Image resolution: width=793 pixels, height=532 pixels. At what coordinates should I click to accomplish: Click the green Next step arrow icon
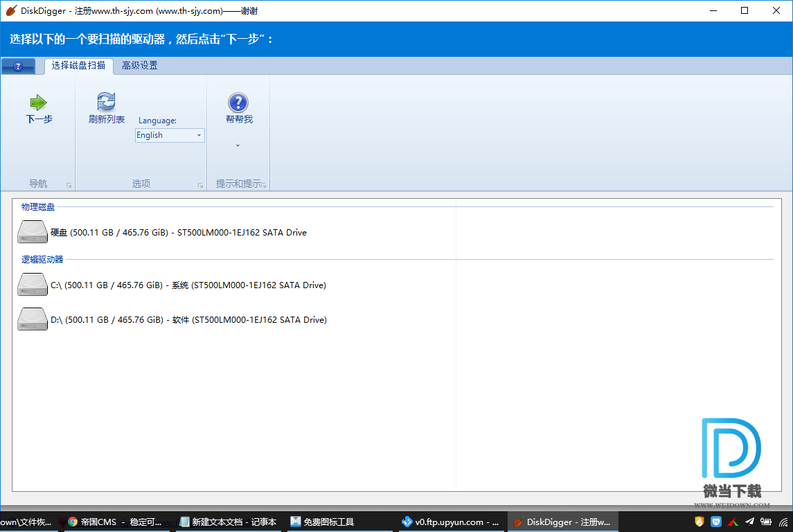[38, 103]
